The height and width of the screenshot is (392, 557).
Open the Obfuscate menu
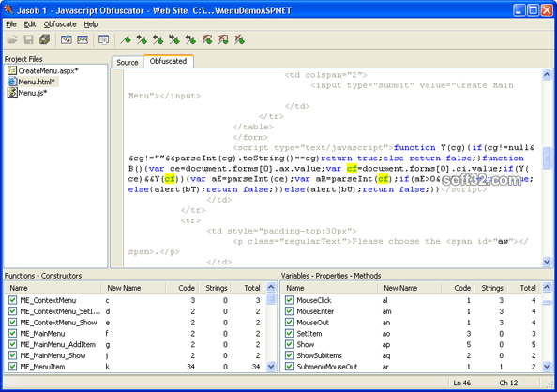60,24
